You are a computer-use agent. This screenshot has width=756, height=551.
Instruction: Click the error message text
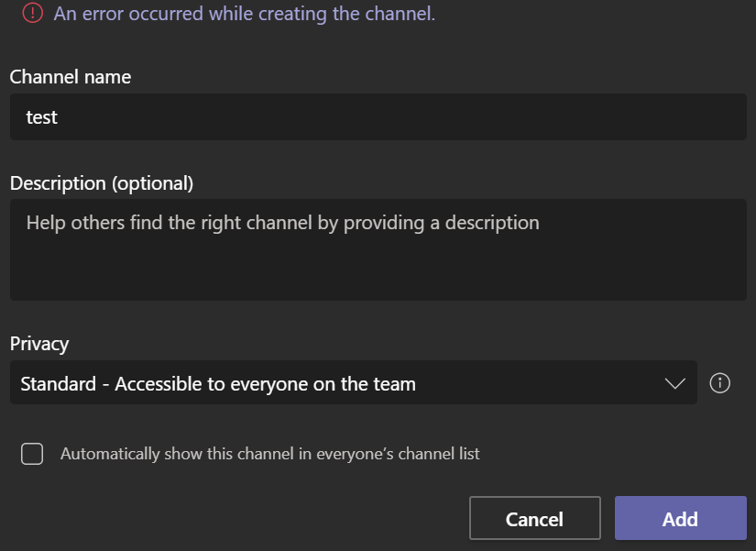coord(245,14)
